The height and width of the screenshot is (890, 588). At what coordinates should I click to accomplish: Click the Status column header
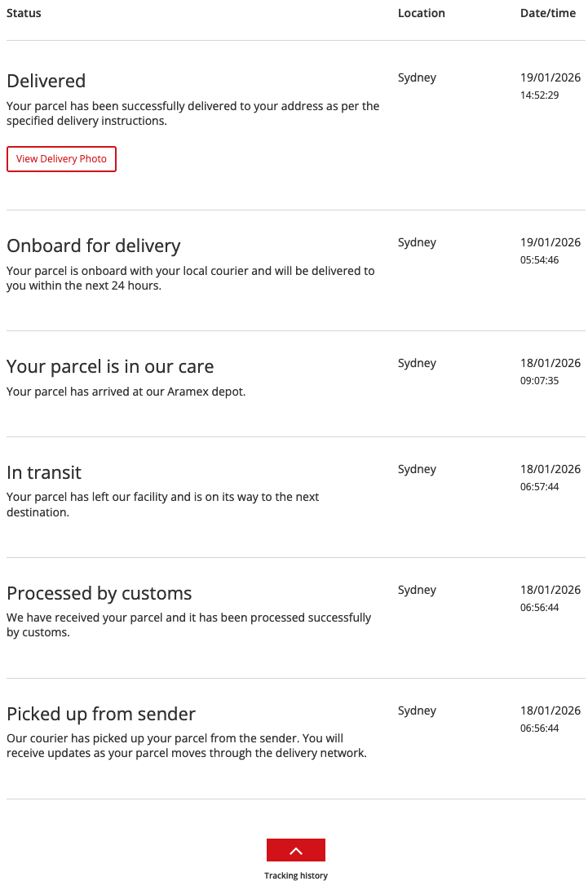[x=24, y=13]
